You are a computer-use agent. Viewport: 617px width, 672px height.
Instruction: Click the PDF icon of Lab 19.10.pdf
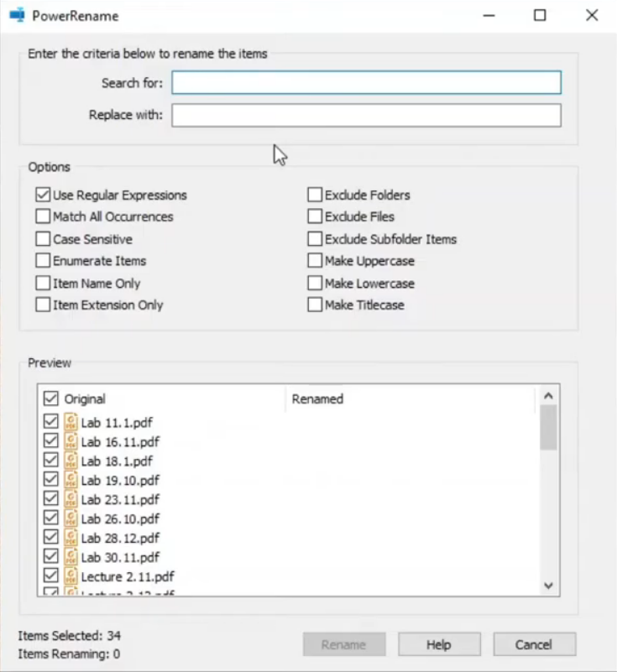[x=71, y=480]
